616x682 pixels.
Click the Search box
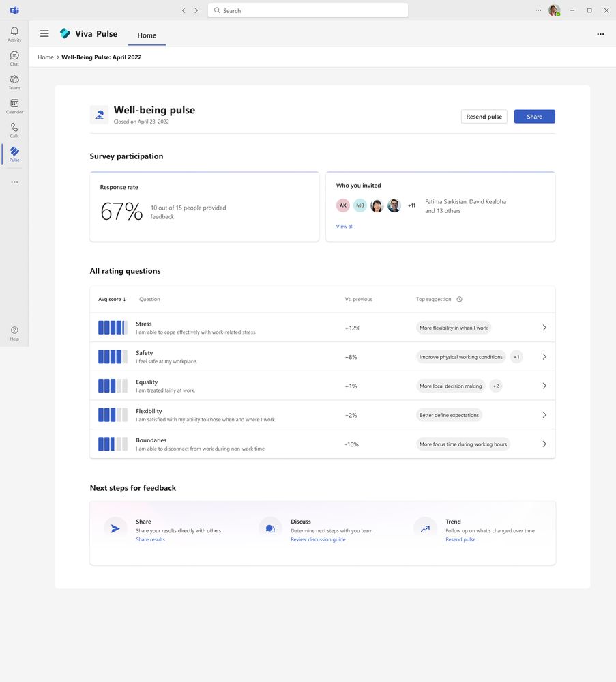click(x=308, y=10)
